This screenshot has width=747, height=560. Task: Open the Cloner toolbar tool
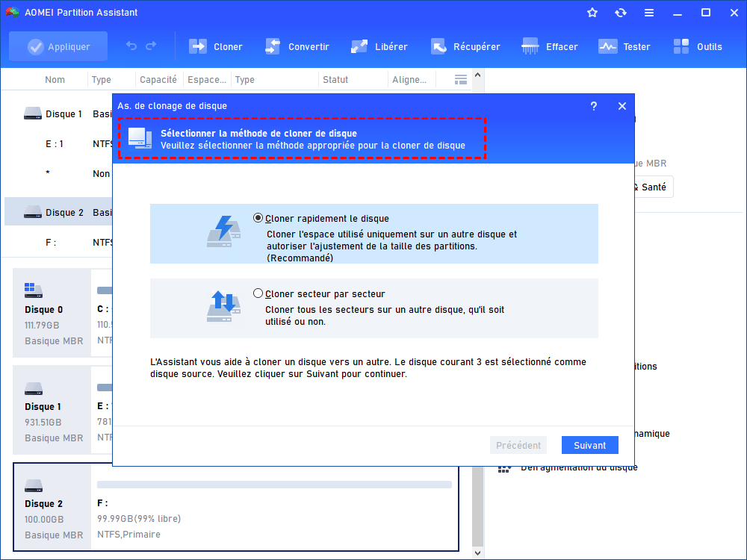pyautogui.click(x=216, y=46)
